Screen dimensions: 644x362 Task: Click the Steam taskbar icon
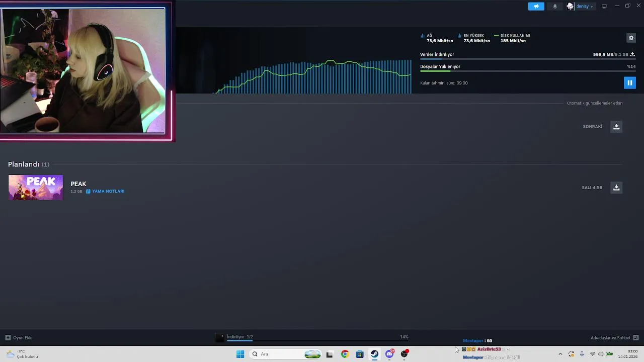(374, 354)
